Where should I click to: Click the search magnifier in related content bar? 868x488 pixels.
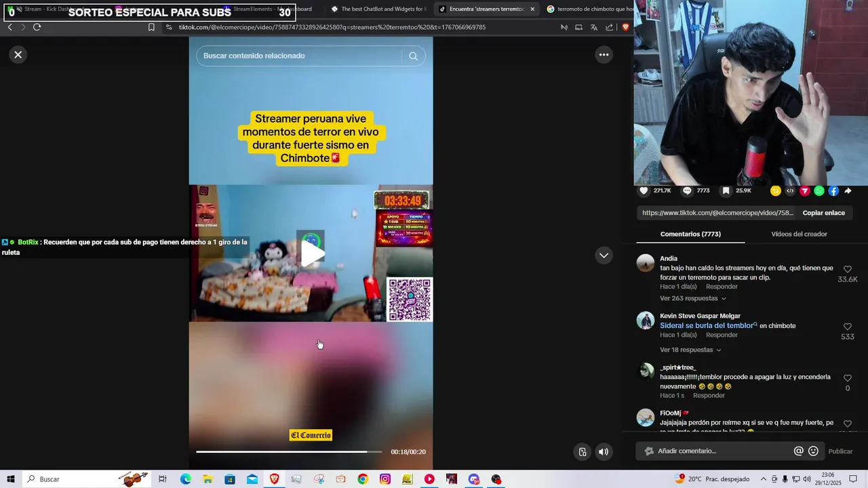pos(413,56)
